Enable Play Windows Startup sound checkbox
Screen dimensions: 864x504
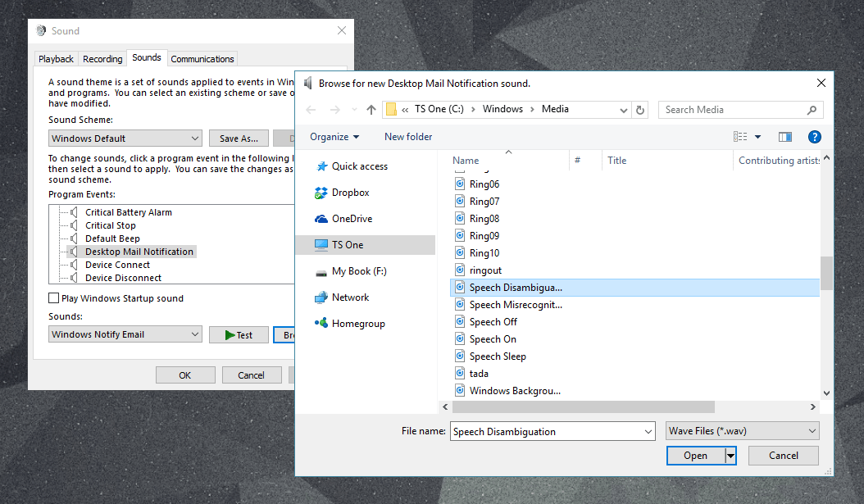pos(54,298)
